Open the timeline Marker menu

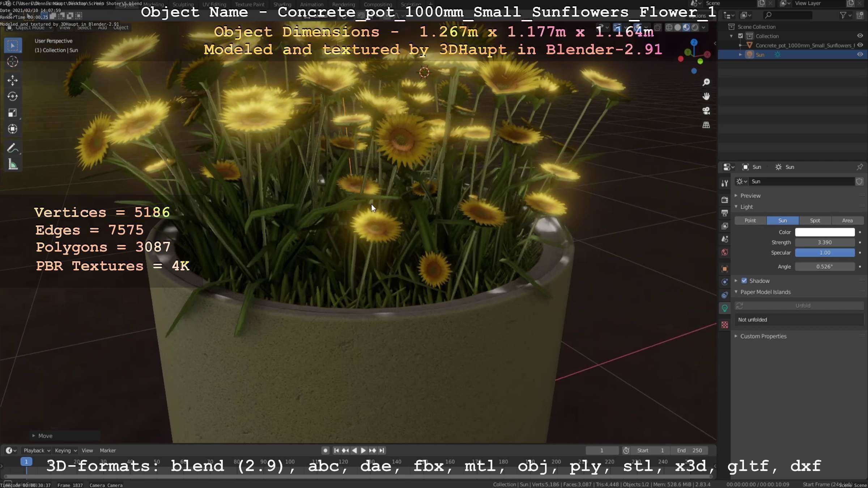(x=108, y=450)
